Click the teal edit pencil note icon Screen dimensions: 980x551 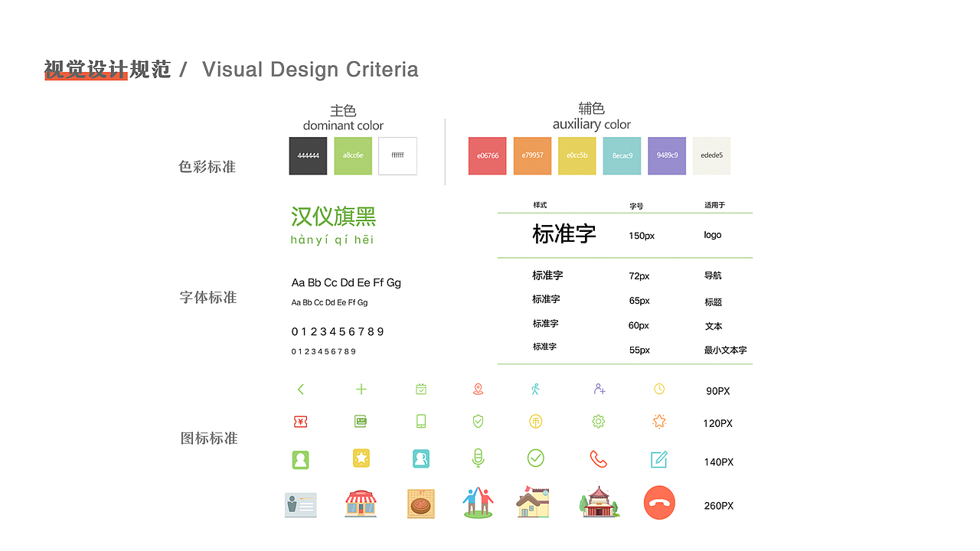pyautogui.click(x=659, y=459)
